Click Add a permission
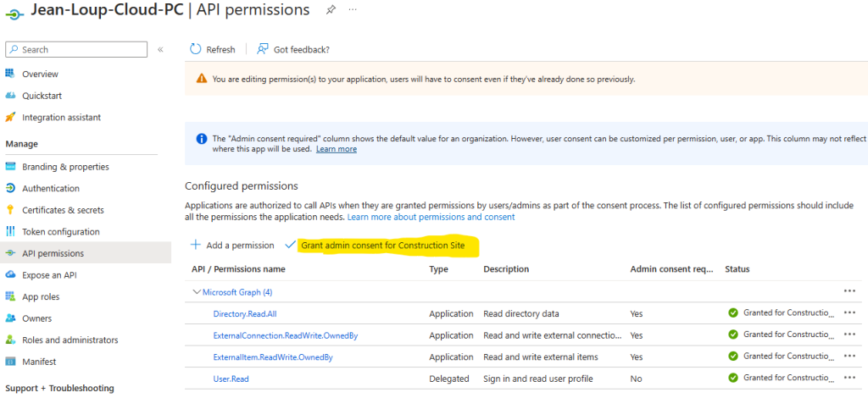Viewport: 868px width, 398px height. click(232, 245)
